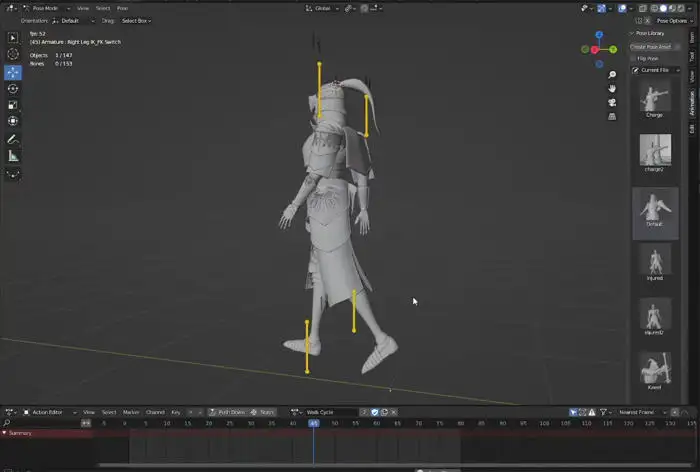Collapse the Summary channel row
This screenshot has height=472, width=700.
[x=4, y=433]
